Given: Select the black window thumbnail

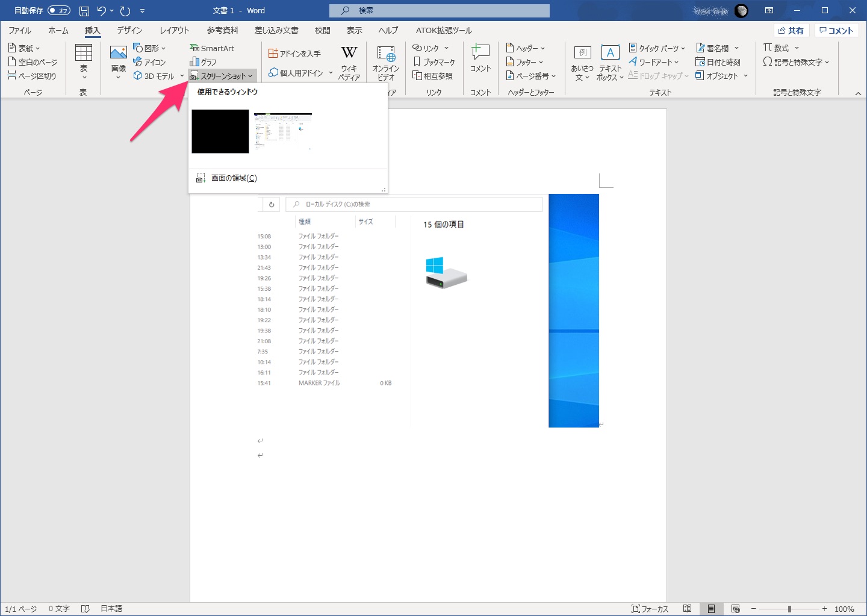Looking at the screenshot, I should tap(220, 131).
